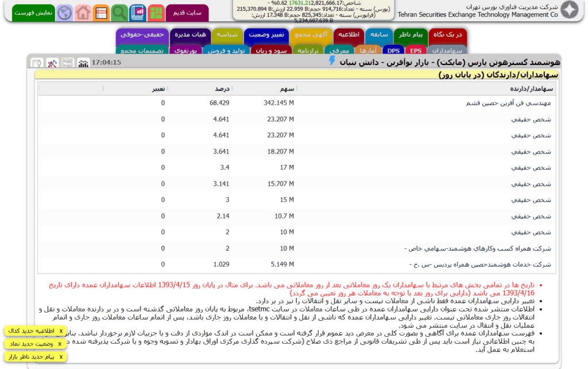Open the bar chart icon beside clock
Viewport: 588px width, 369px height.
point(83,63)
